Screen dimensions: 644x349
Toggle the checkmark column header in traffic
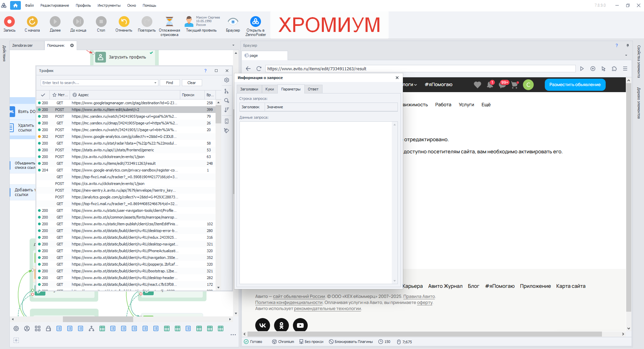(x=43, y=95)
